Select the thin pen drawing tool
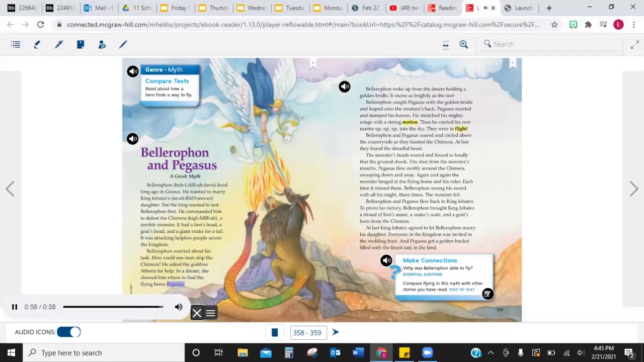This screenshot has width=644, height=362. coord(123,45)
